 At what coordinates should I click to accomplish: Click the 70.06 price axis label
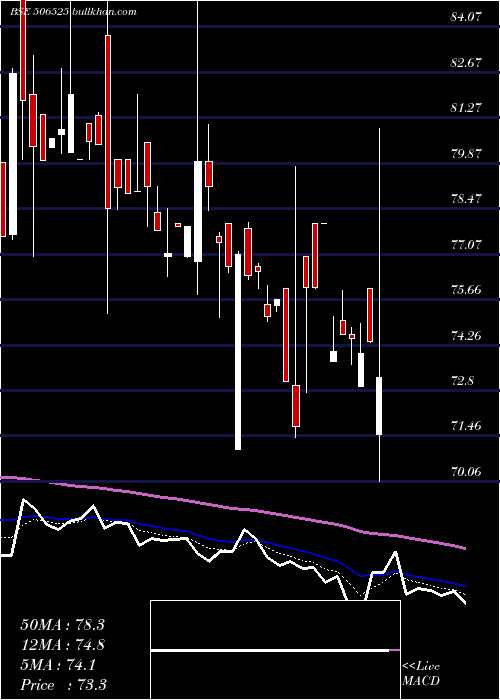(467, 471)
